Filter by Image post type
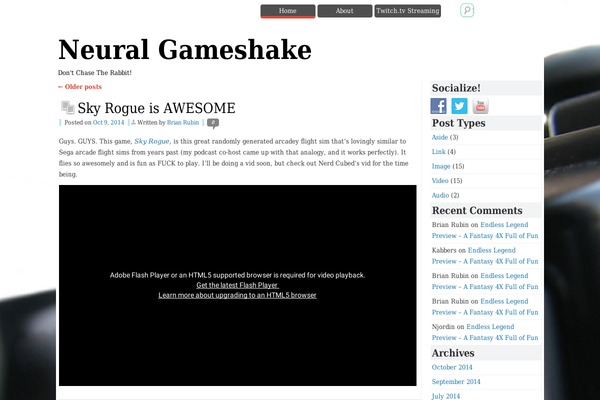600x400 pixels. [441, 167]
